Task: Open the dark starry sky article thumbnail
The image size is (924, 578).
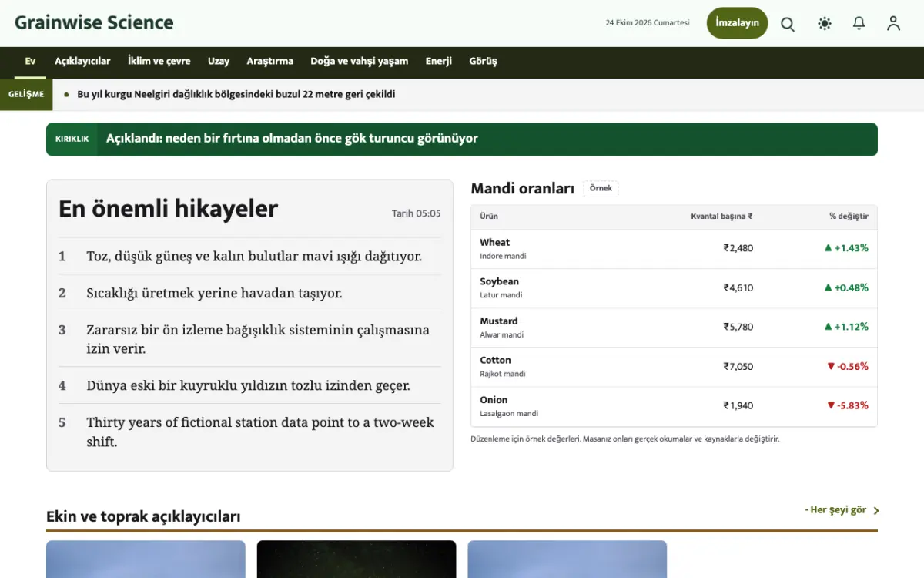Action: point(357,560)
